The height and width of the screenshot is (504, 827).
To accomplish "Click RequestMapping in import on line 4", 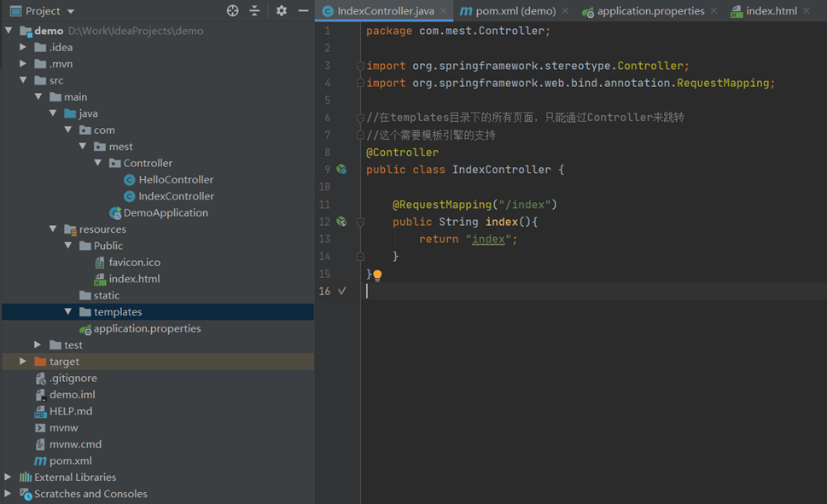I will pyautogui.click(x=723, y=83).
